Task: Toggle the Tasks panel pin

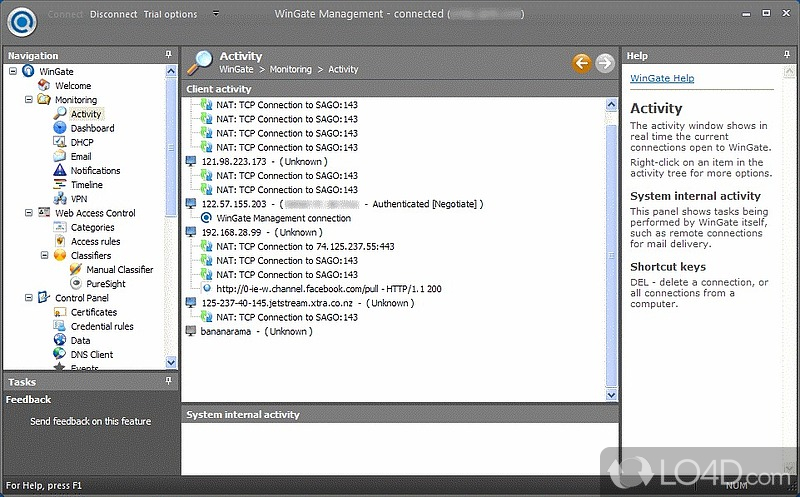Action: pyautogui.click(x=169, y=381)
